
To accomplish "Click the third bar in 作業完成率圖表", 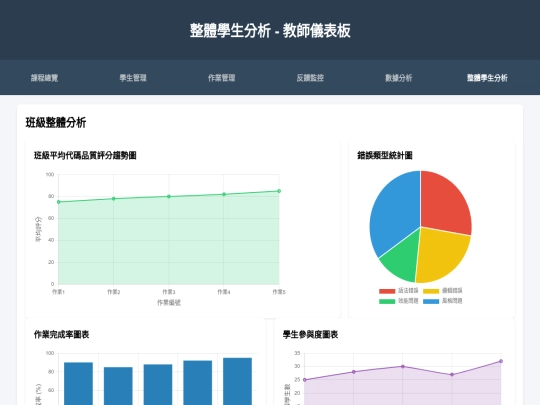I will (158, 385).
